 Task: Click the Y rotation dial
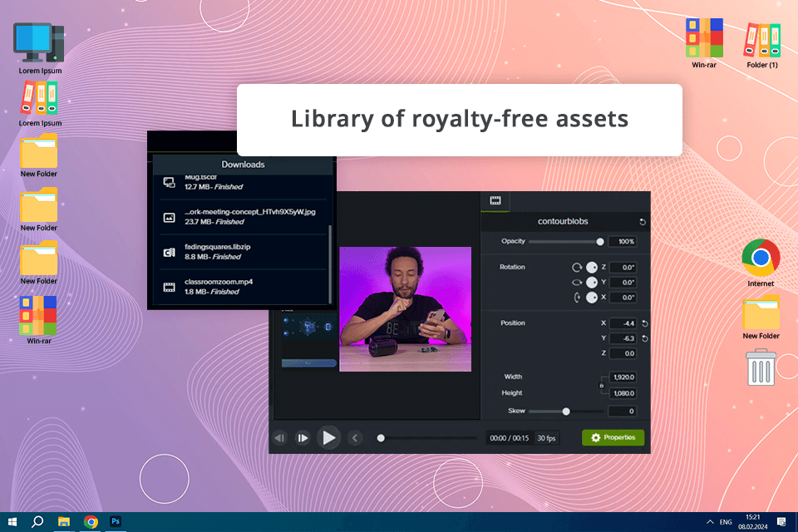(591, 283)
